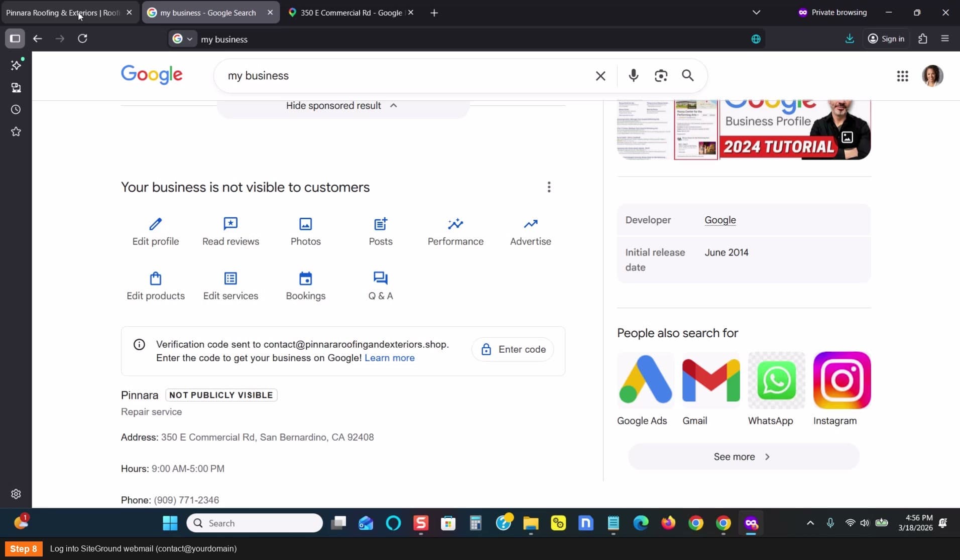Toggle the browser sidebar panel
The image size is (960, 560).
(x=15, y=39)
